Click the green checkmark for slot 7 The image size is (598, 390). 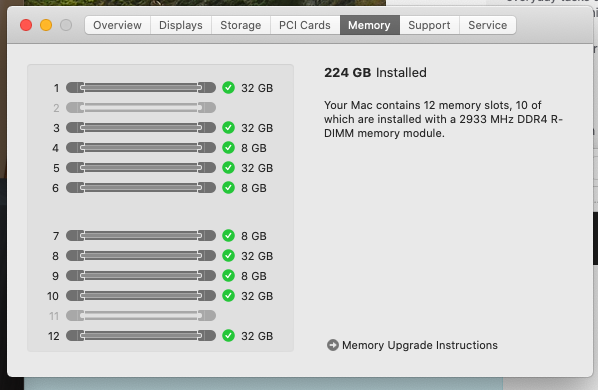coord(228,236)
